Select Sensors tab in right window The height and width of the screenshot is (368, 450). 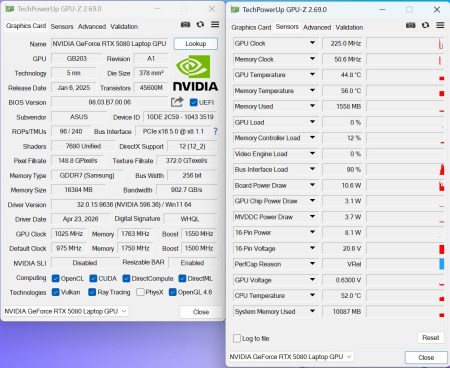pos(287,26)
